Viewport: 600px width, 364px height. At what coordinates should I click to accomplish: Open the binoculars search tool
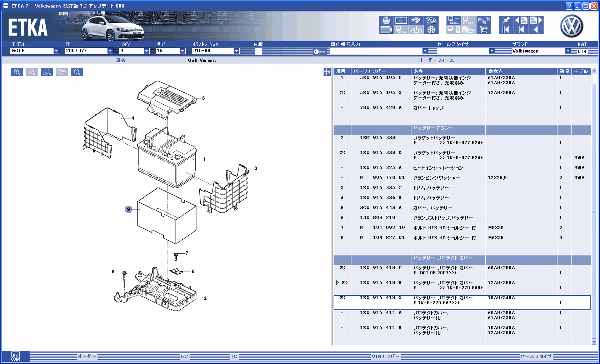[x=416, y=21]
